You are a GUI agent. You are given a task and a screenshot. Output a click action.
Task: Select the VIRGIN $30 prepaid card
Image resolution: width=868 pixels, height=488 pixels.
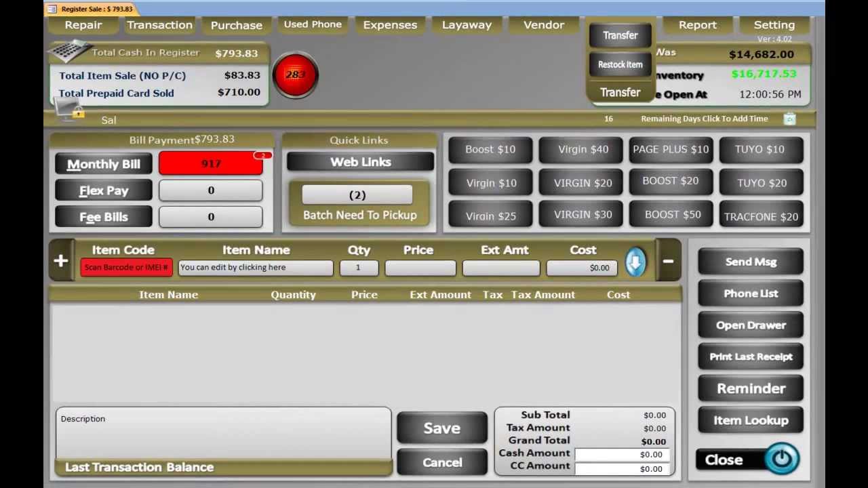pyautogui.click(x=583, y=215)
